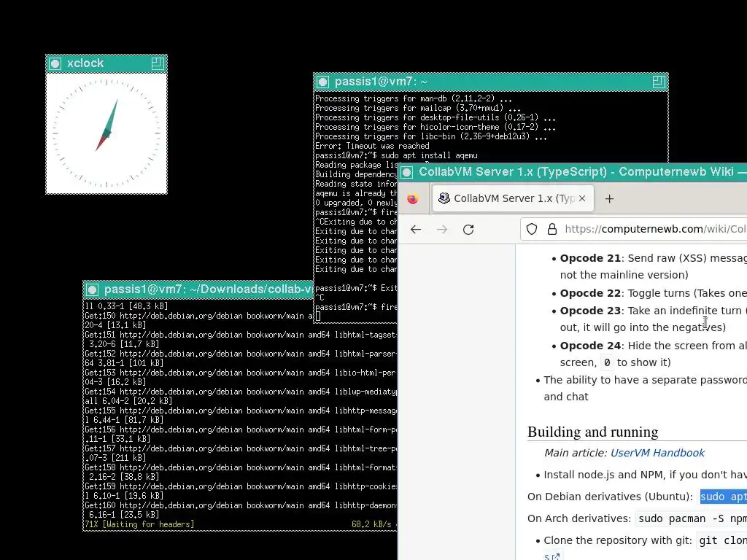Click the xclock analog clock face

point(107,133)
